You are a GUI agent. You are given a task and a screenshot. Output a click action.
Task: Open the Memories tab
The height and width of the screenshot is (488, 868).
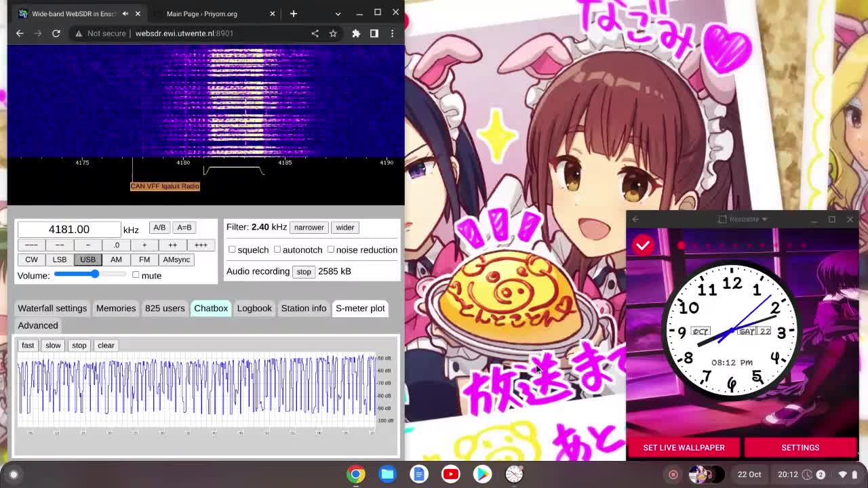(116, 308)
